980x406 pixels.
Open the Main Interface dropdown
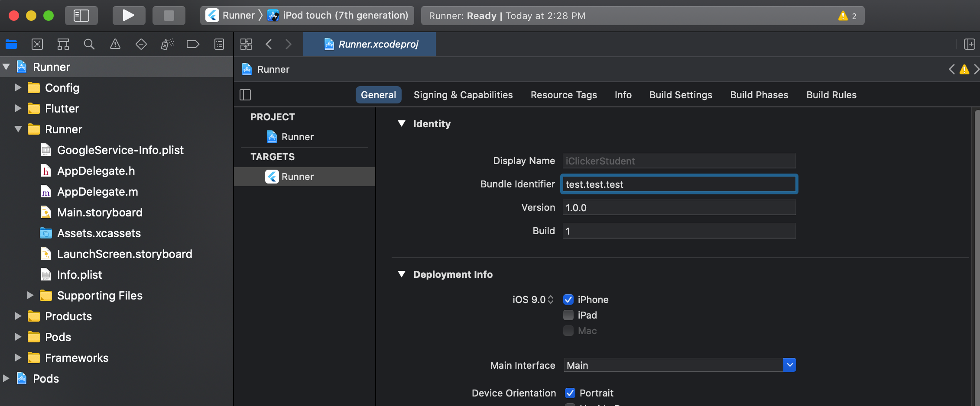click(789, 365)
